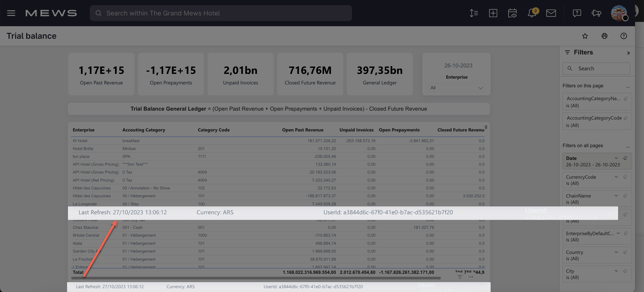
Task: Click the table vertical scrollbar handle
Action: click(486, 127)
